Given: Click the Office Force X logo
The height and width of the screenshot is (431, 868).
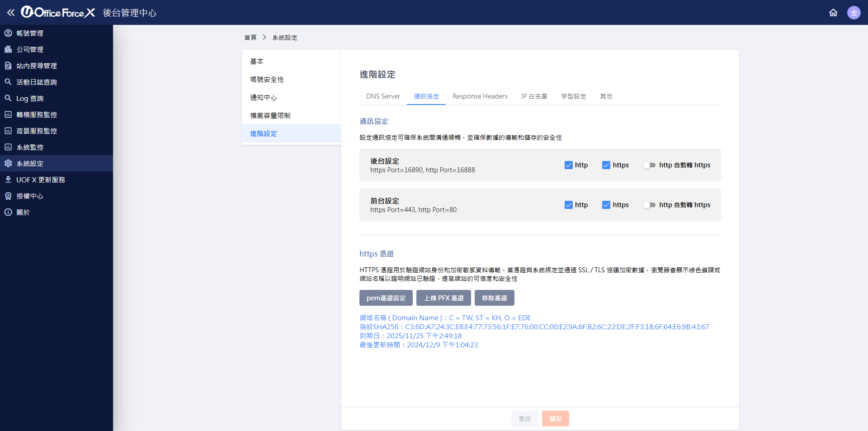Looking at the screenshot, I should (x=58, y=12).
